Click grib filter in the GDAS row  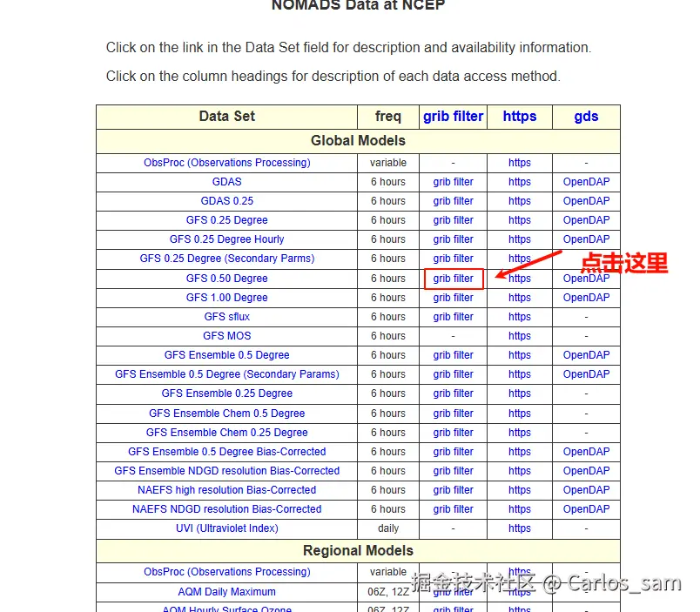(453, 182)
